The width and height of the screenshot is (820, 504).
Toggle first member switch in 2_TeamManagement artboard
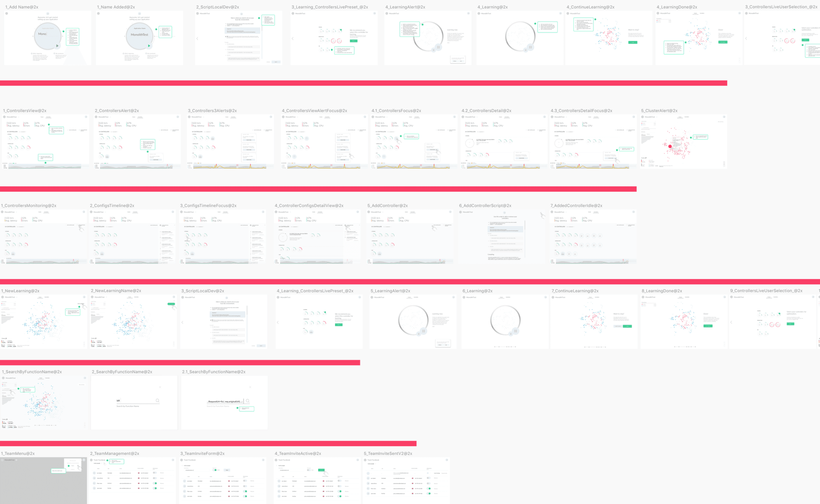(155, 473)
